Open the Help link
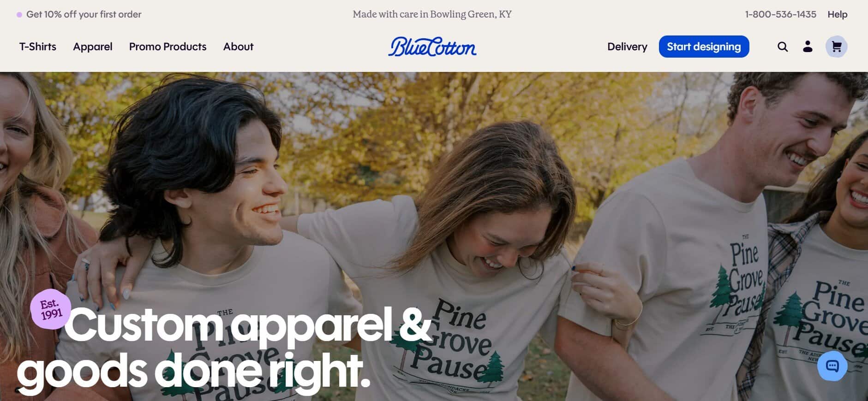The height and width of the screenshot is (401, 868). pos(837,14)
